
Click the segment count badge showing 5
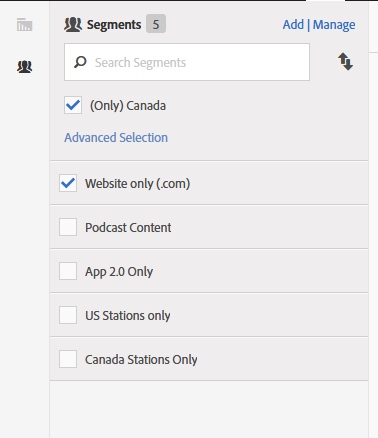[x=156, y=24]
